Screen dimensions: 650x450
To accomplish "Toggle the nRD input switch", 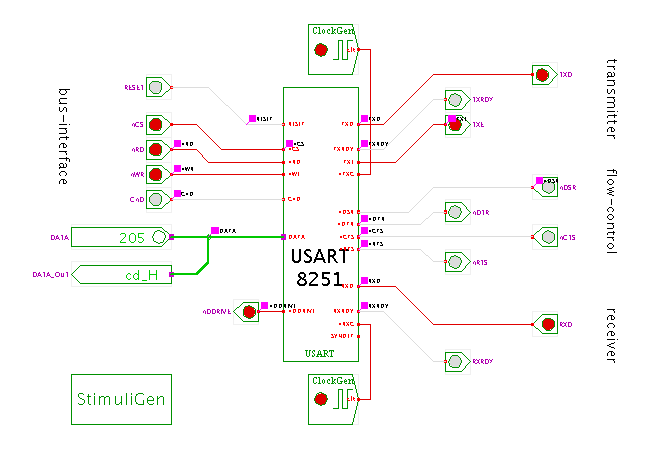I will [x=158, y=150].
